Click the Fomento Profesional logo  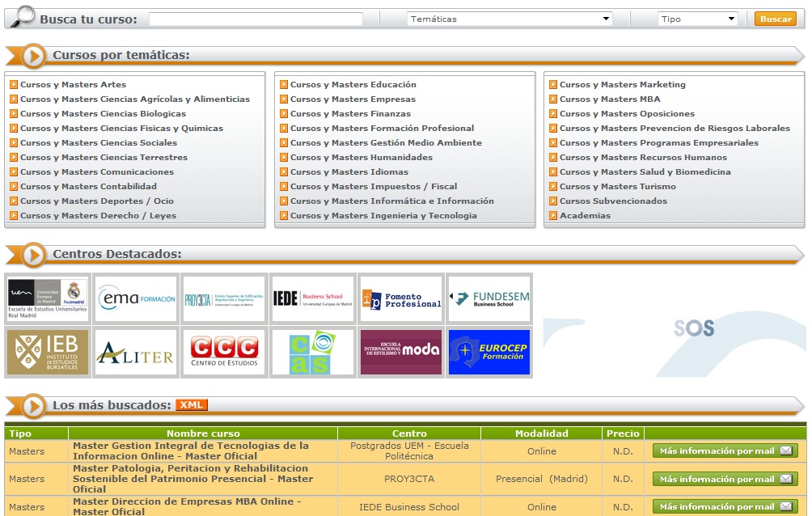(x=401, y=298)
